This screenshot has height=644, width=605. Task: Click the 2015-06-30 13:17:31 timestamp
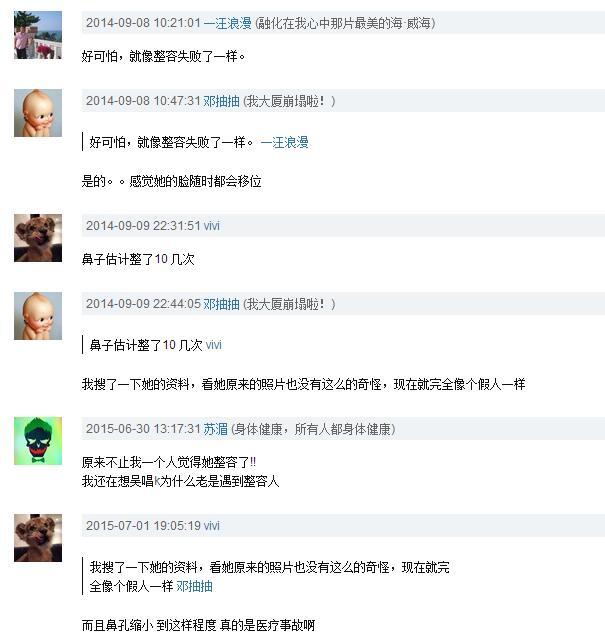click(143, 429)
